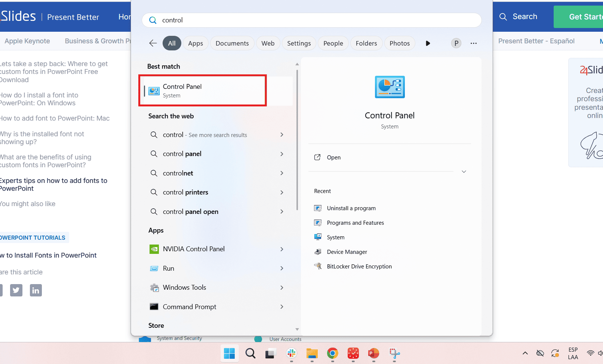This screenshot has height=364, width=603.
Task: Share article via Twitter icon
Action: click(16, 290)
